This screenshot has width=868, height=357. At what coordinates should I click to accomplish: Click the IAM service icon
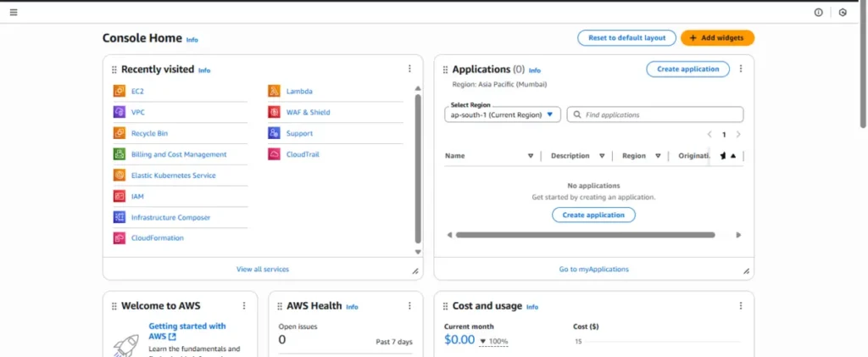[x=120, y=197]
